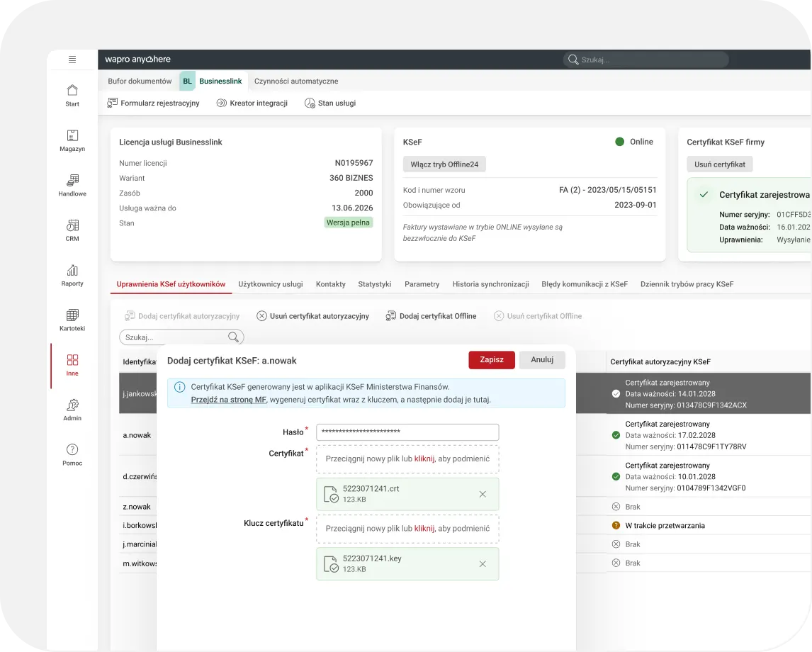Open the Historia synchronizacji tab
This screenshot has height=652, width=812.
[490, 284]
